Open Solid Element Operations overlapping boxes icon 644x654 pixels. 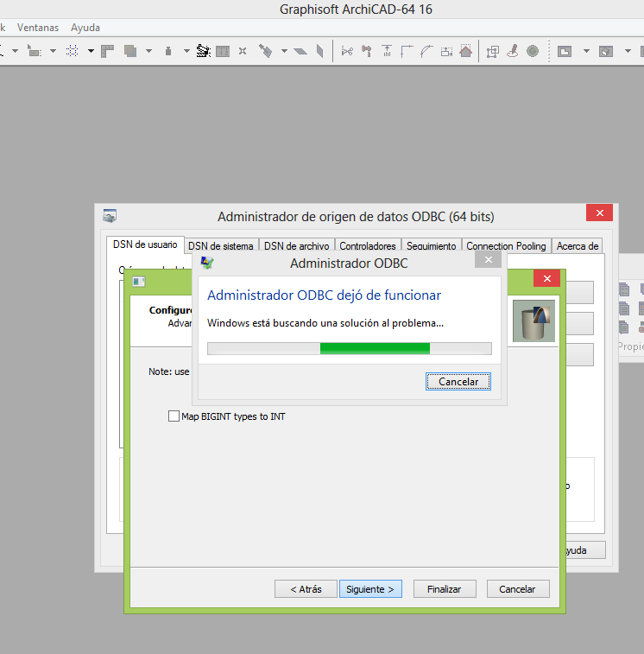click(492, 51)
